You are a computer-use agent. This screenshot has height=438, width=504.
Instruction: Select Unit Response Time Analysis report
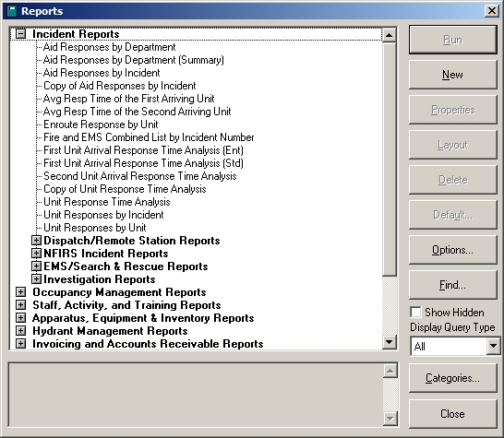(x=107, y=202)
